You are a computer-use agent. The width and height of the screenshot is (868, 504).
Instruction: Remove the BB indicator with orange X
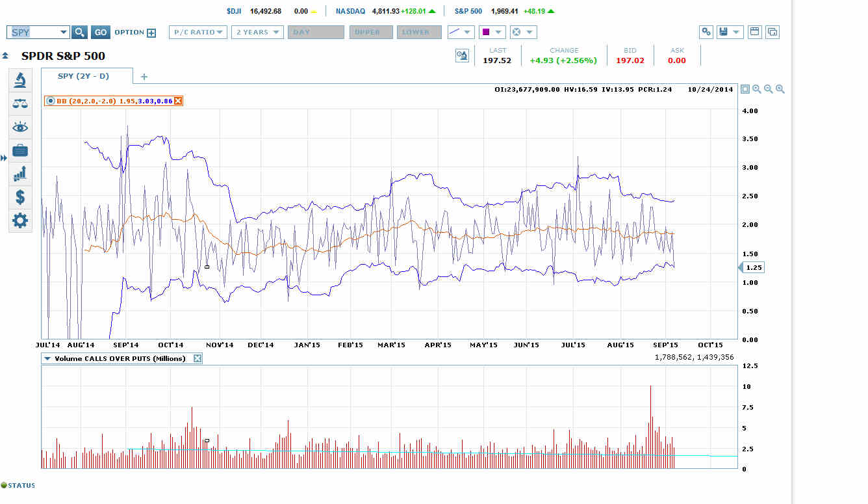click(x=179, y=101)
